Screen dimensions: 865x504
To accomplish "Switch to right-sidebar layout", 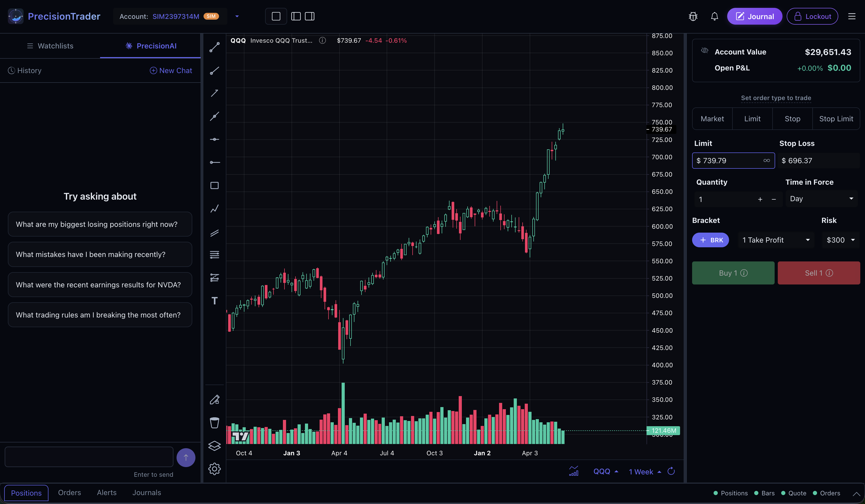I will click(310, 17).
